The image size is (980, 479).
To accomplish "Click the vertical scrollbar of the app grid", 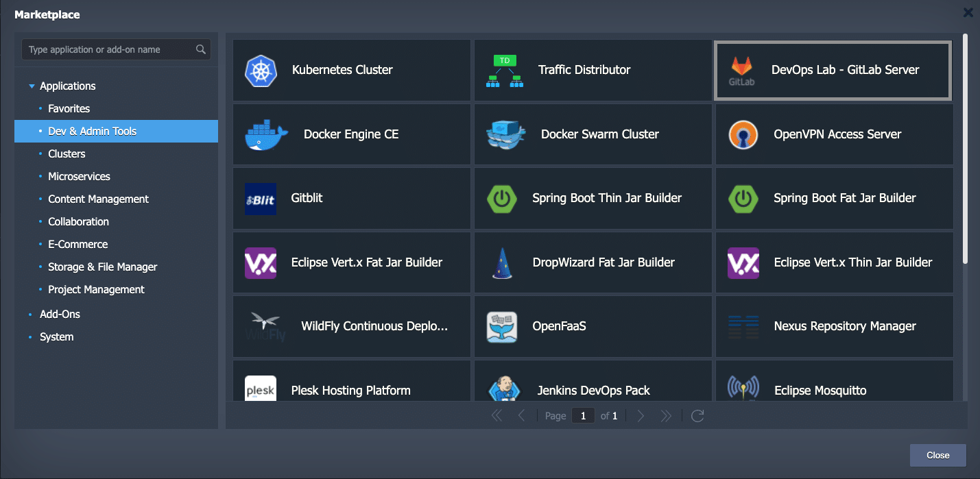I will tap(965, 149).
